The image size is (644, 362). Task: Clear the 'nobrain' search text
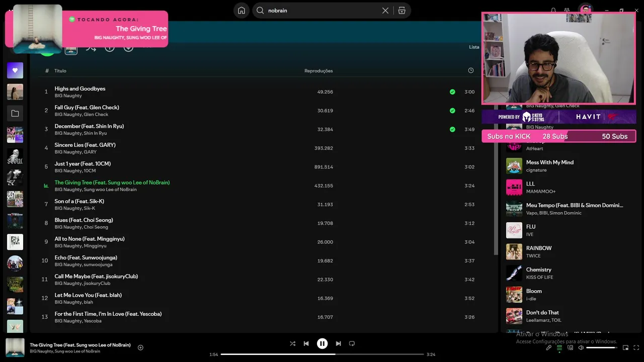tap(385, 11)
